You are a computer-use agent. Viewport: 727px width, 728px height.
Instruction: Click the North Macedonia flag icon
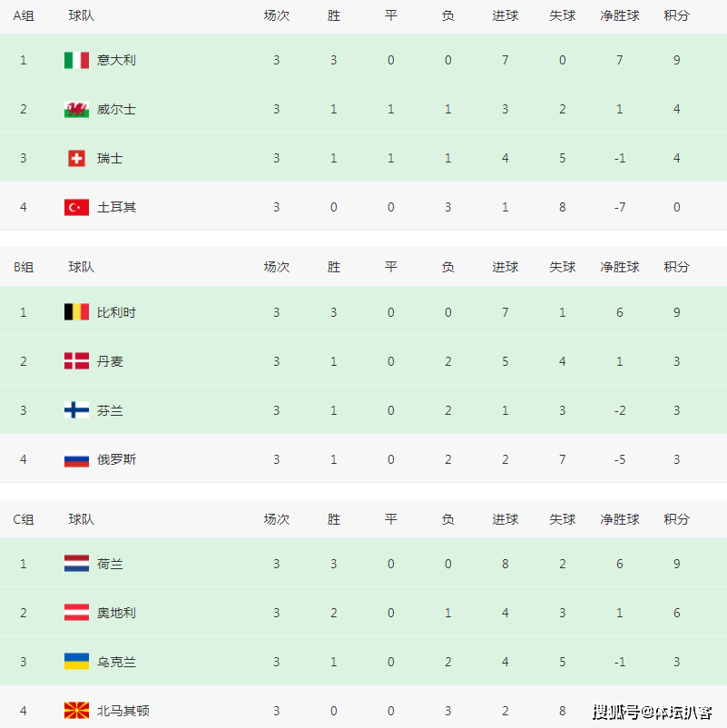(76, 711)
